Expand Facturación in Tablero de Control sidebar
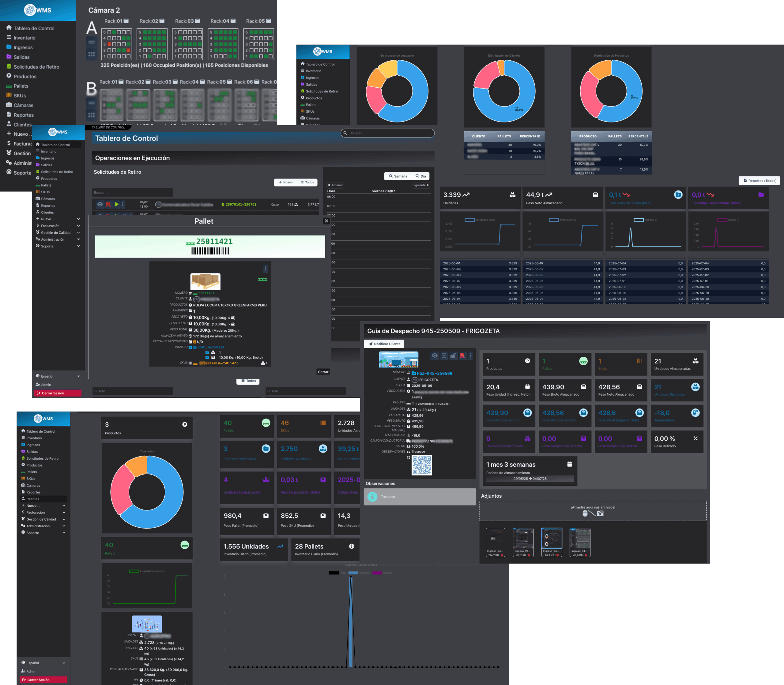 click(x=58, y=226)
